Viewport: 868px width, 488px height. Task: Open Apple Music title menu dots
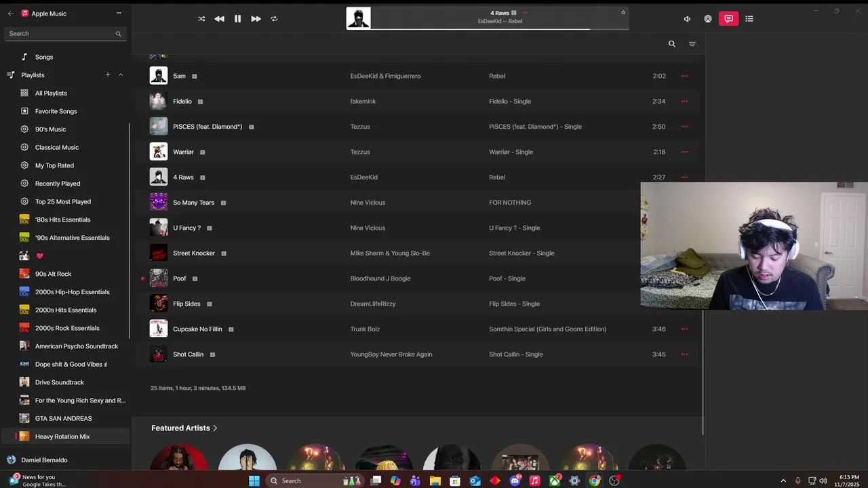(x=119, y=13)
